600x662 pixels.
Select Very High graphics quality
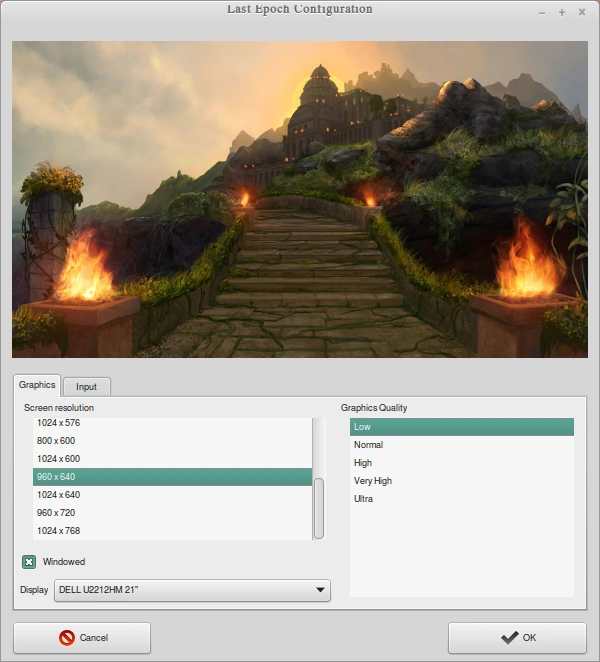(x=462, y=481)
